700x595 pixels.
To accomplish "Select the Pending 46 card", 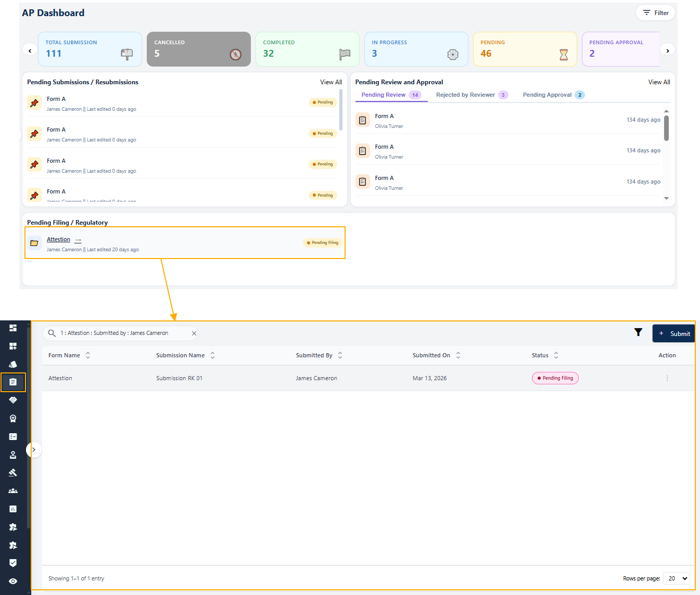I will (x=525, y=49).
